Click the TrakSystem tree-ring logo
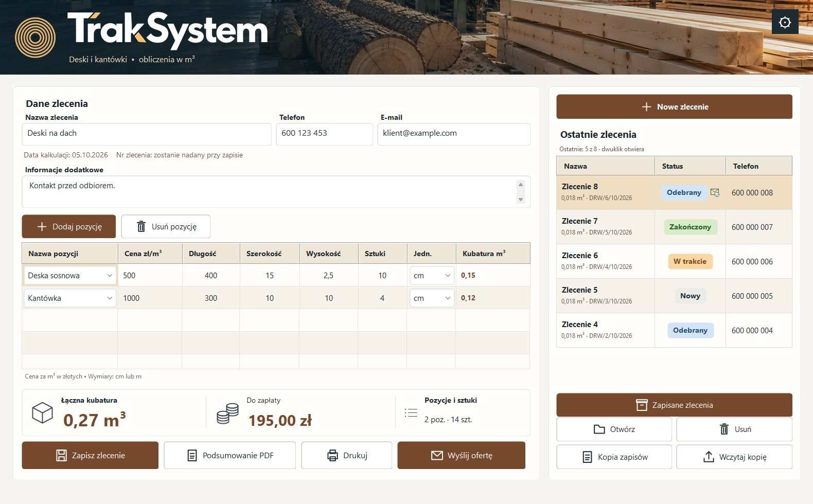Viewport: 813px width, 504px height. coord(35,38)
